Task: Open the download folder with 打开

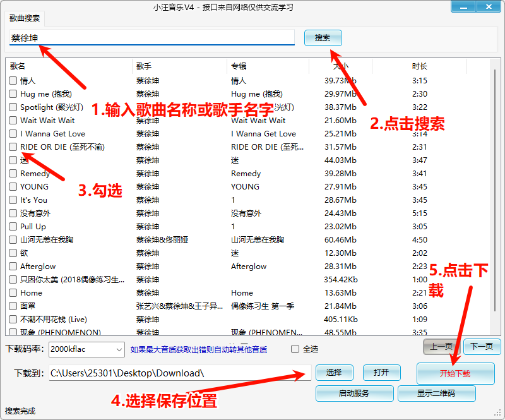Action: (381, 373)
